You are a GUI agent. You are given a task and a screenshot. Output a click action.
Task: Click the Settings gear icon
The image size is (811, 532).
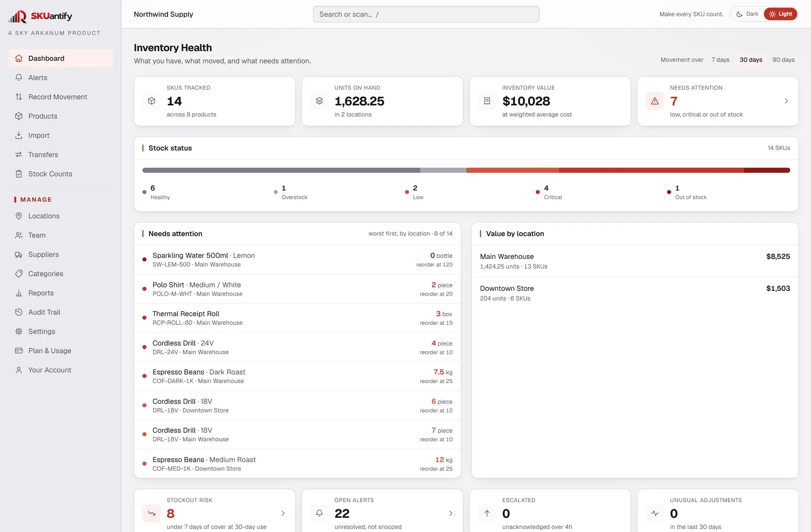pyautogui.click(x=19, y=331)
